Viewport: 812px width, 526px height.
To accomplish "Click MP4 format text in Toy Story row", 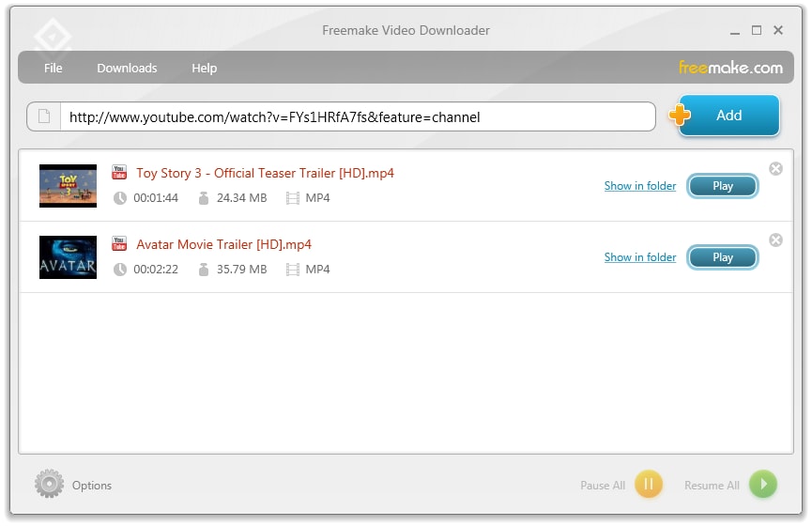I will 317,198.
